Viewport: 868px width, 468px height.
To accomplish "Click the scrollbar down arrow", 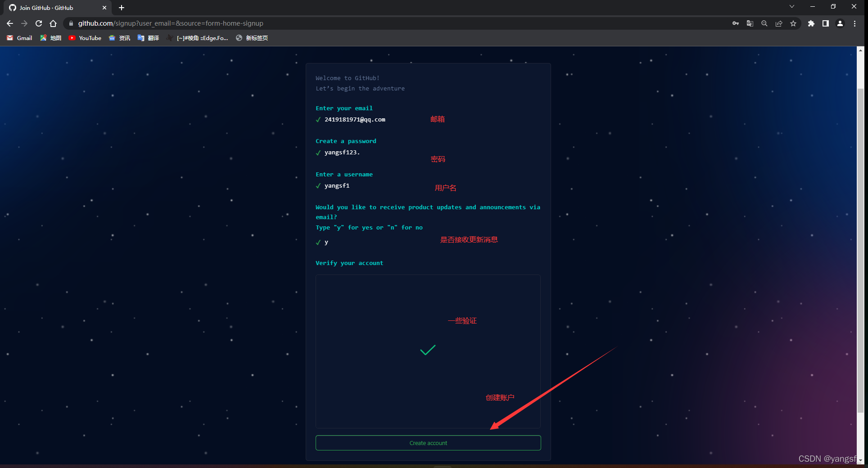I will tap(860, 460).
